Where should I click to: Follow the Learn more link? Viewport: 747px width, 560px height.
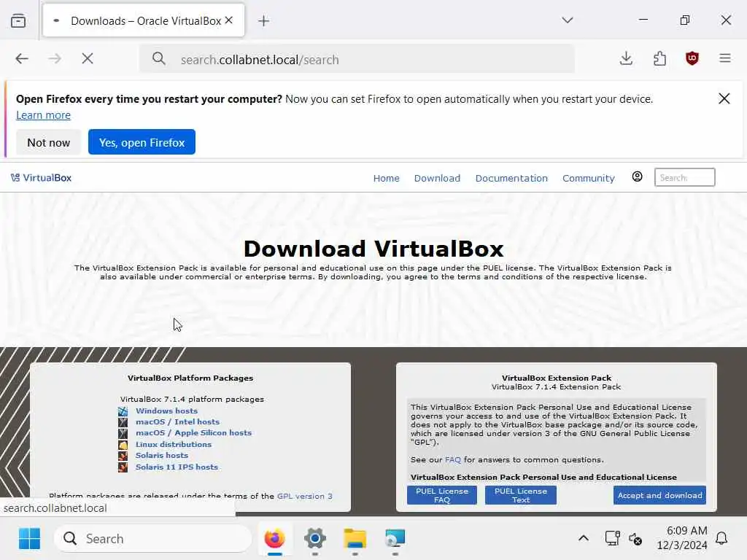[x=43, y=115]
